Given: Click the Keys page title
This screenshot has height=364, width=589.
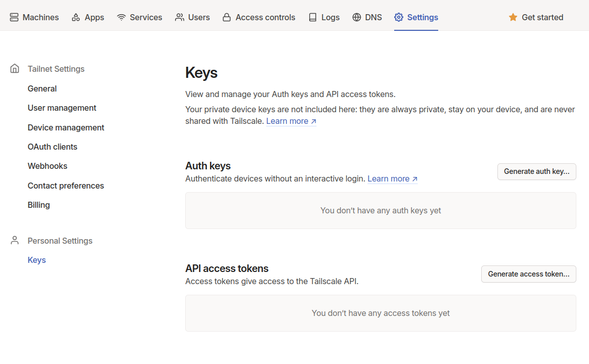Looking at the screenshot, I should pos(201,73).
